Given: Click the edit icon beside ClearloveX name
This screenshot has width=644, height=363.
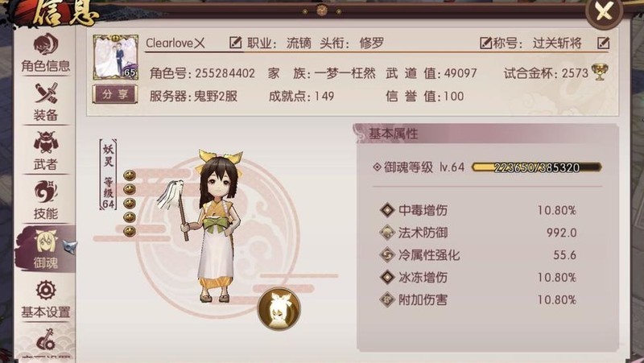Looking at the screenshot, I should click(x=235, y=43).
